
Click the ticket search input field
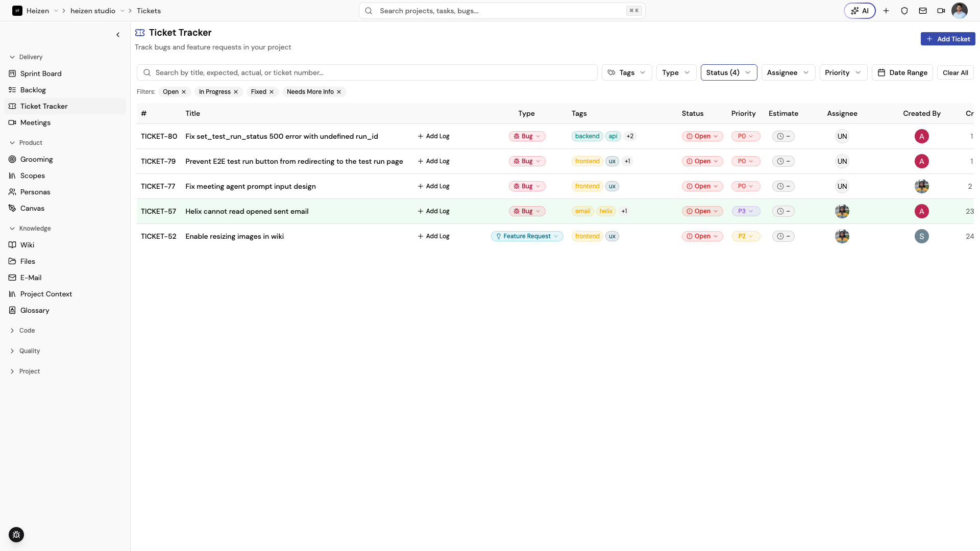367,72
